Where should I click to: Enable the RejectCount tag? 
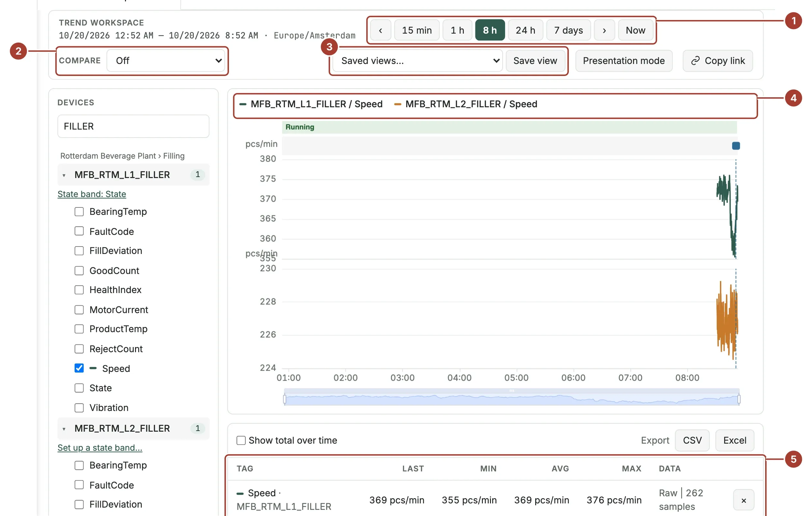point(79,349)
